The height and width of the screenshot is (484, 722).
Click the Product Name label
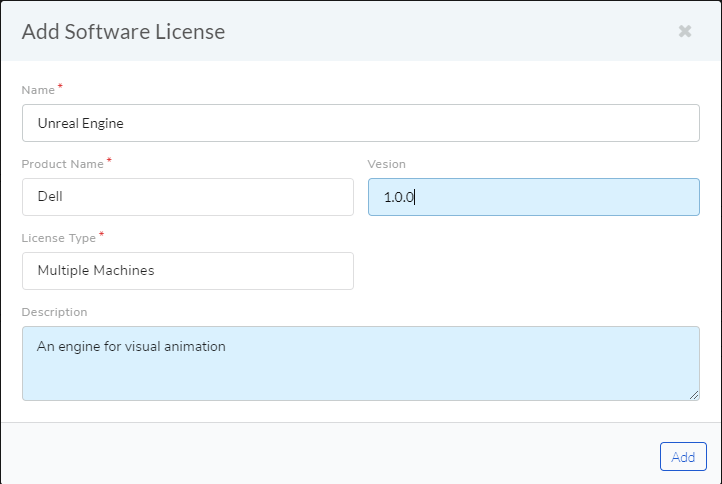pos(63,164)
